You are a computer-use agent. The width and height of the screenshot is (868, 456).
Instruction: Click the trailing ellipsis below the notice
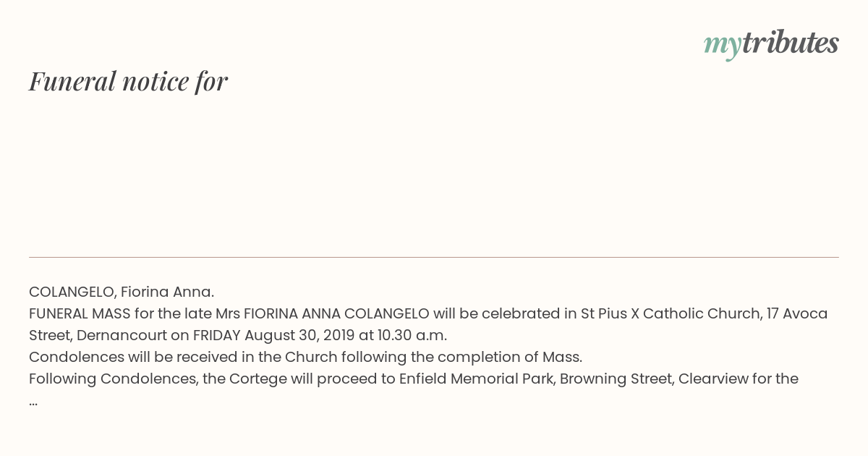[x=33, y=402]
